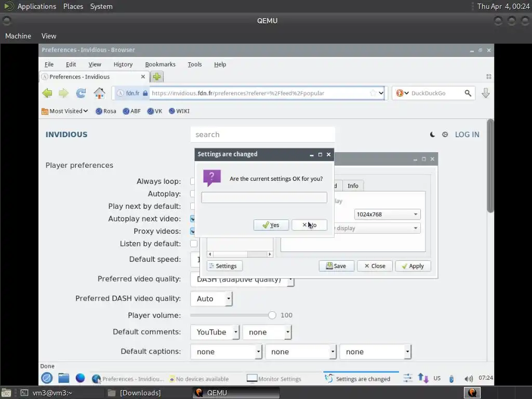This screenshot has width=532, height=399.
Task: Click the browser page vertical scrollbar
Action: pos(490,166)
